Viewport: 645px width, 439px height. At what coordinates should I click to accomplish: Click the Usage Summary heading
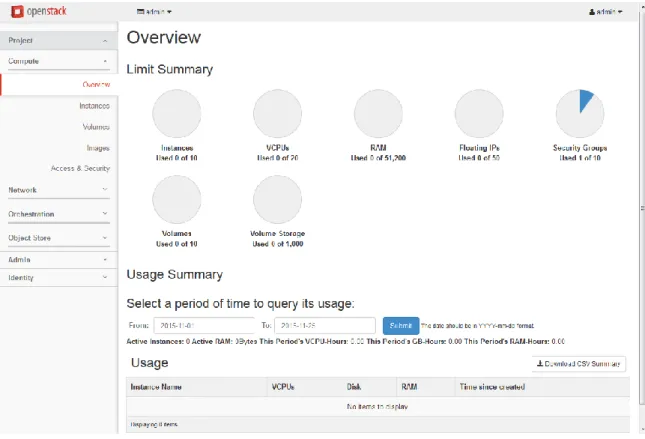175,274
